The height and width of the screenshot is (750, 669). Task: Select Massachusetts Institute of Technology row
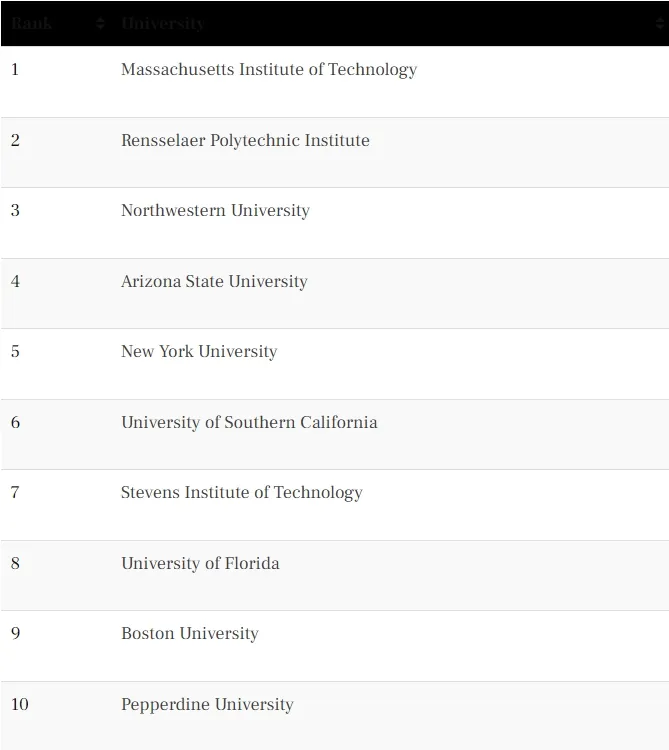[268, 70]
